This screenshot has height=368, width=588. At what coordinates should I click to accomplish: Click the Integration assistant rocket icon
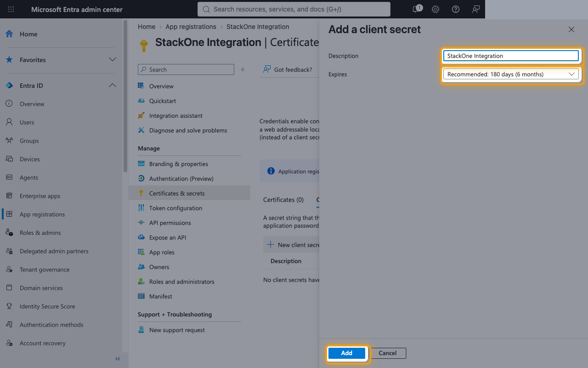[141, 115]
